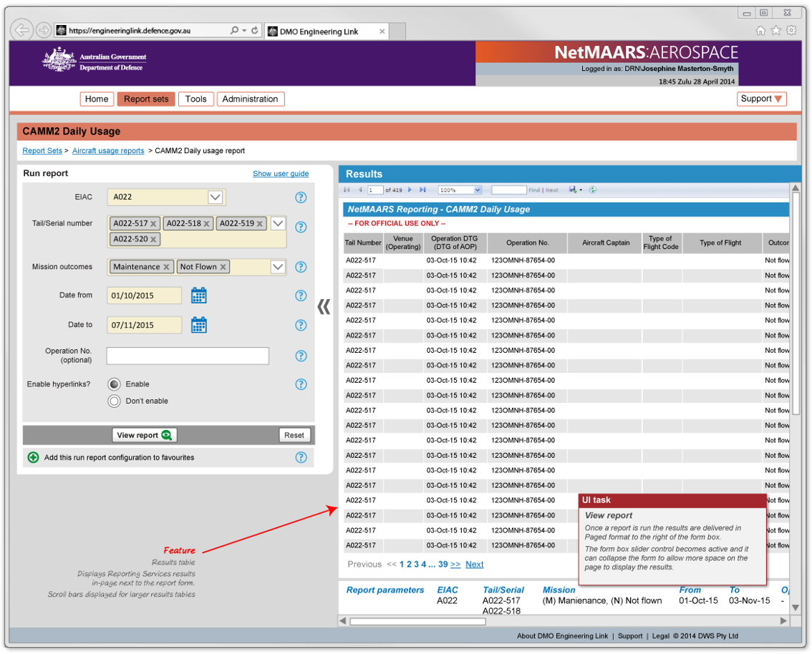Open browser home page icon

tap(760, 31)
